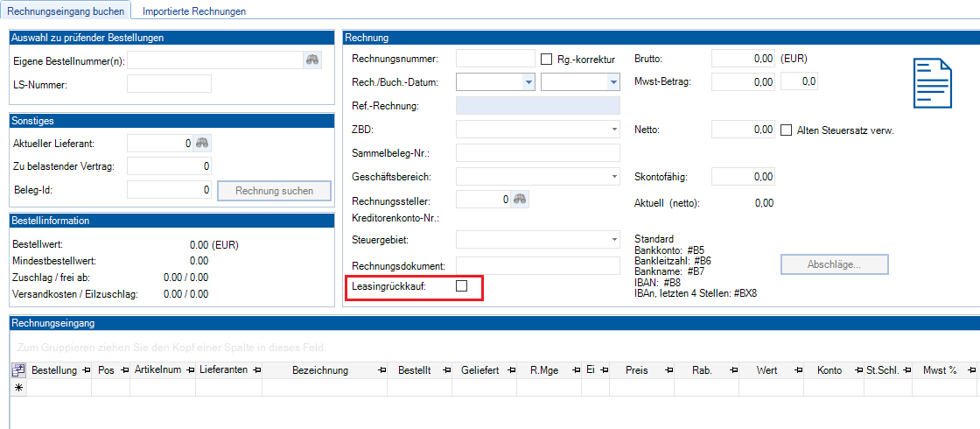
Task: Tick the Leasingrückkauf checkbox
Action: tap(462, 286)
